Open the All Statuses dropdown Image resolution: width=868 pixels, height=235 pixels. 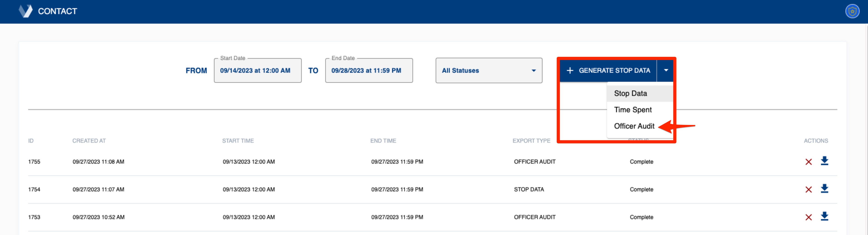[489, 70]
